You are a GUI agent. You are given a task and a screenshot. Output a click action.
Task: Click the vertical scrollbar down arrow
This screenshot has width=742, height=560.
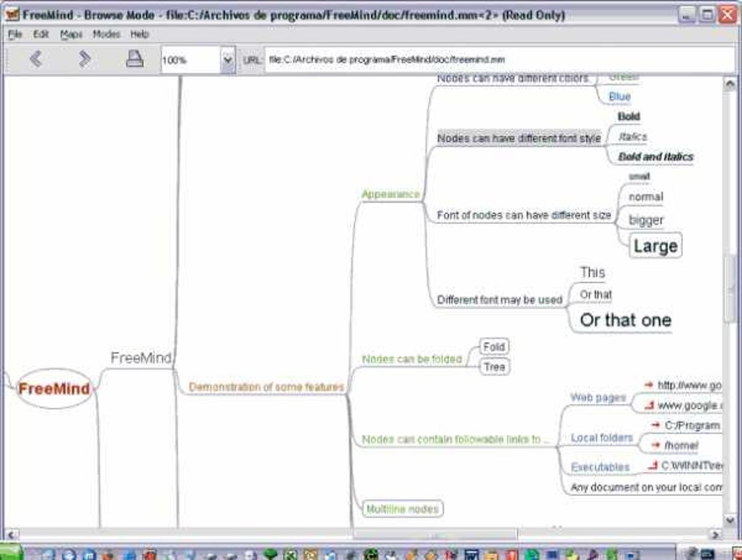[730, 520]
